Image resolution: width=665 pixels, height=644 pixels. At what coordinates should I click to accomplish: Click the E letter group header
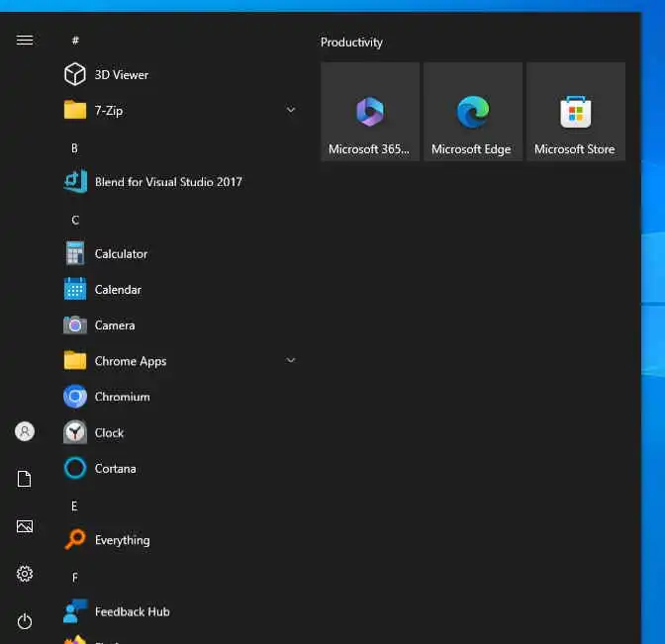point(74,506)
